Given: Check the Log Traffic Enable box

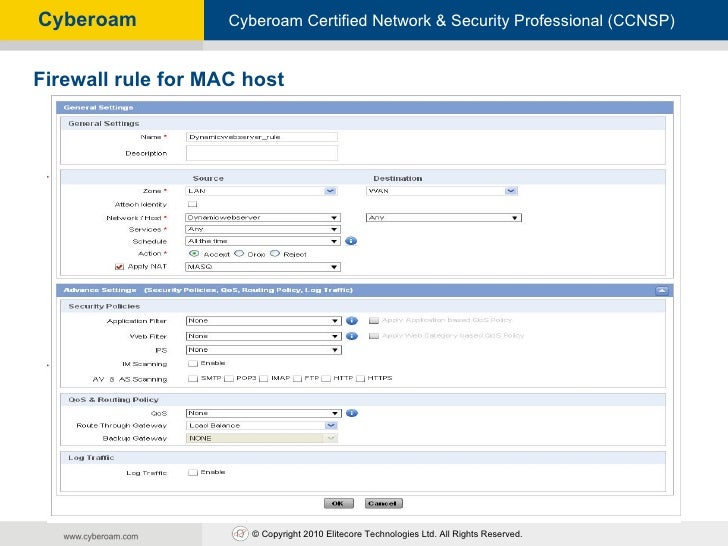Looking at the screenshot, I should [193, 472].
